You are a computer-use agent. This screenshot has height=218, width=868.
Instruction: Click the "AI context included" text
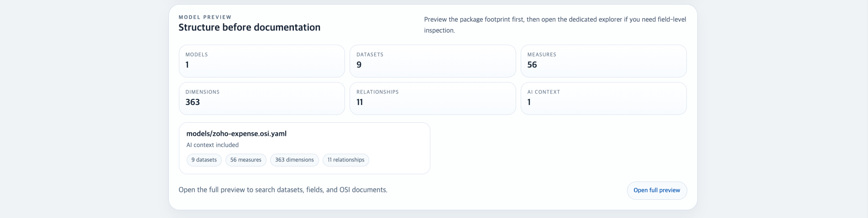pyautogui.click(x=212, y=145)
